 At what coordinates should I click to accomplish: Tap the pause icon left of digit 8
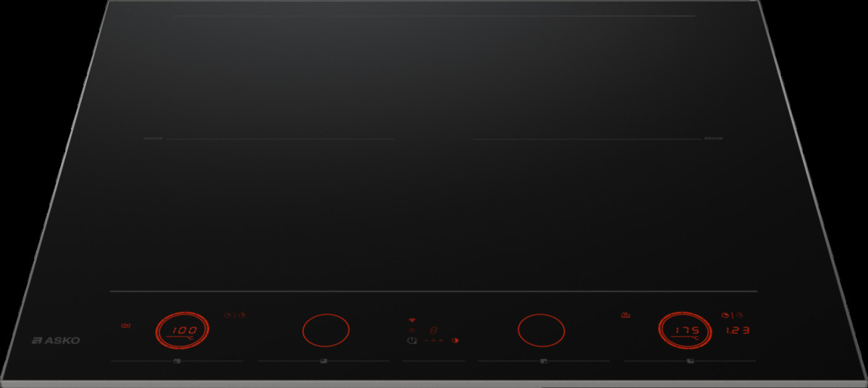coord(412,329)
